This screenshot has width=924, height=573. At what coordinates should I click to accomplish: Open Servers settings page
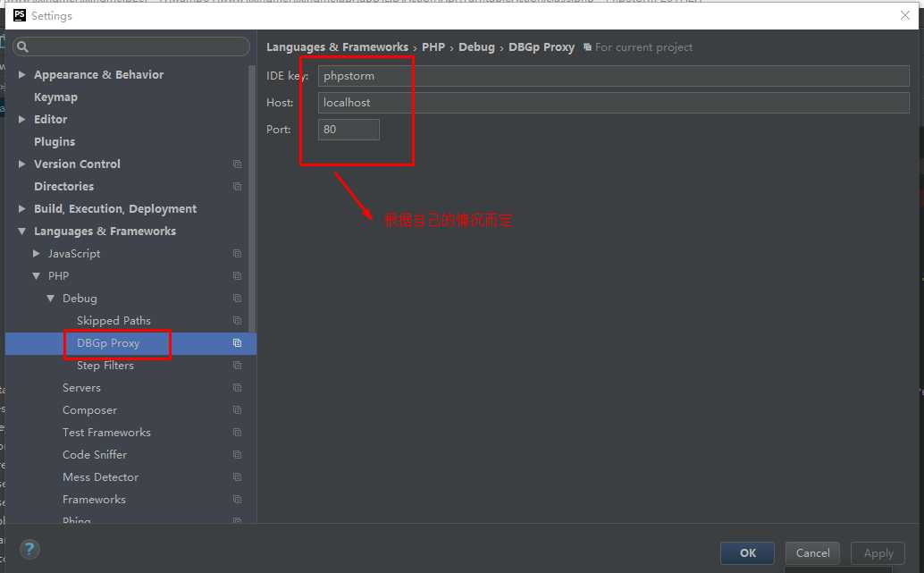[81, 388]
